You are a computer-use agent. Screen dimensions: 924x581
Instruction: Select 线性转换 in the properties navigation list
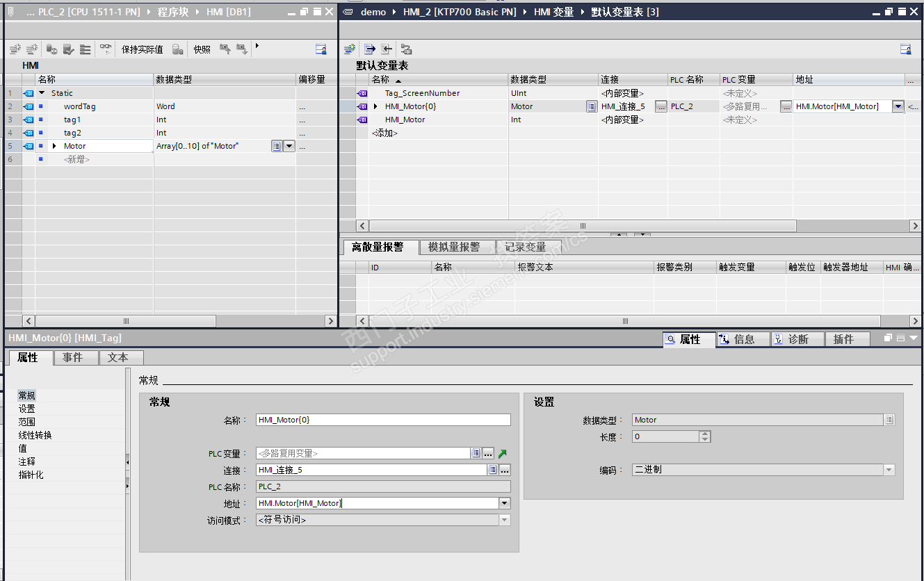35,435
